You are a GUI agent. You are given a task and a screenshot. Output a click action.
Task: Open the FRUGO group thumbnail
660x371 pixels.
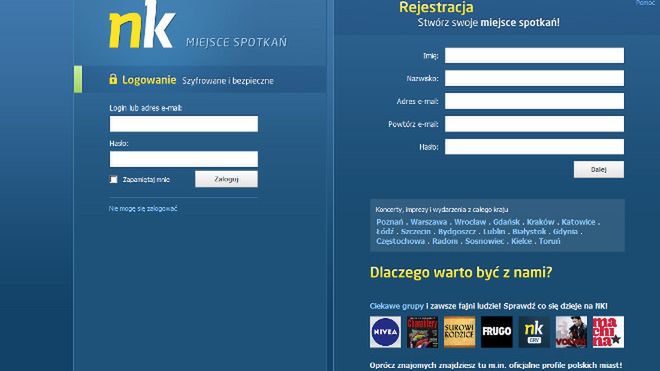click(497, 332)
